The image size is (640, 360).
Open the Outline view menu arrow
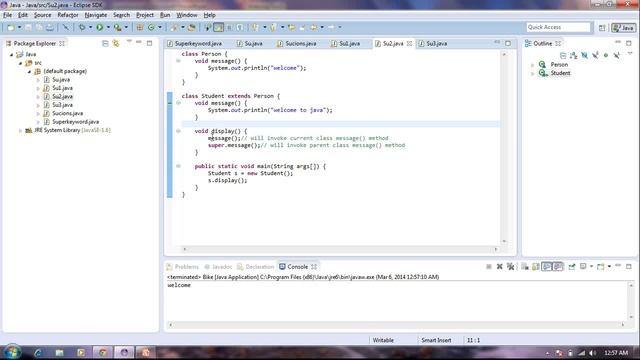(x=630, y=54)
